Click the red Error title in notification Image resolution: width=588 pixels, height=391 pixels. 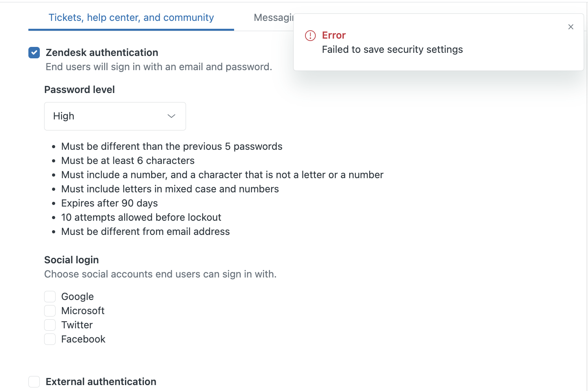coord(334,35)
